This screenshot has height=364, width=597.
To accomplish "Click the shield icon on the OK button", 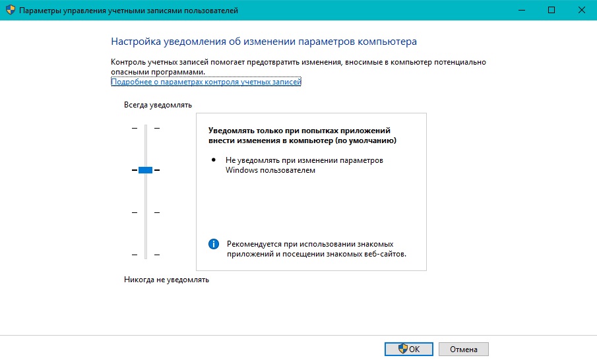I will tap(402, 349).
